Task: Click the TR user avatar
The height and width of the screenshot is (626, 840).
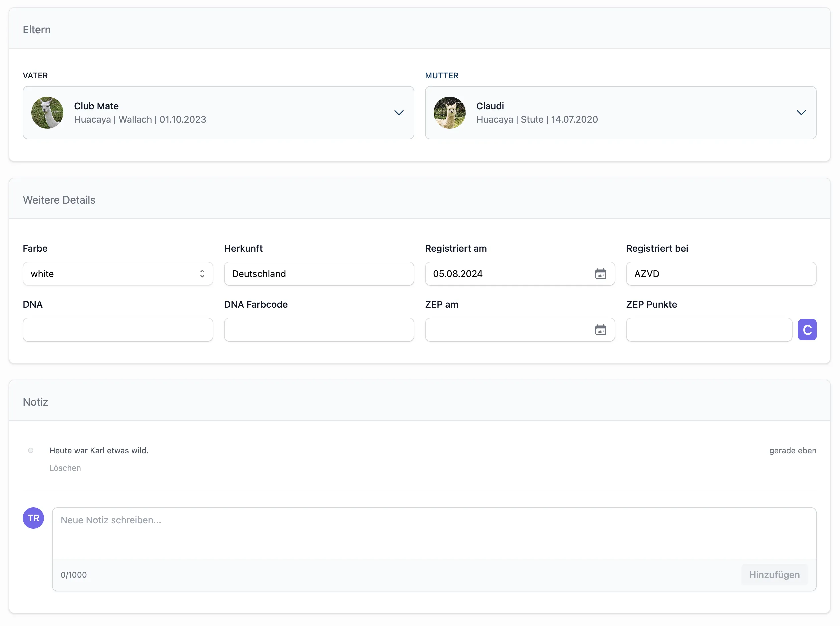Action: (x=33, y=518)
